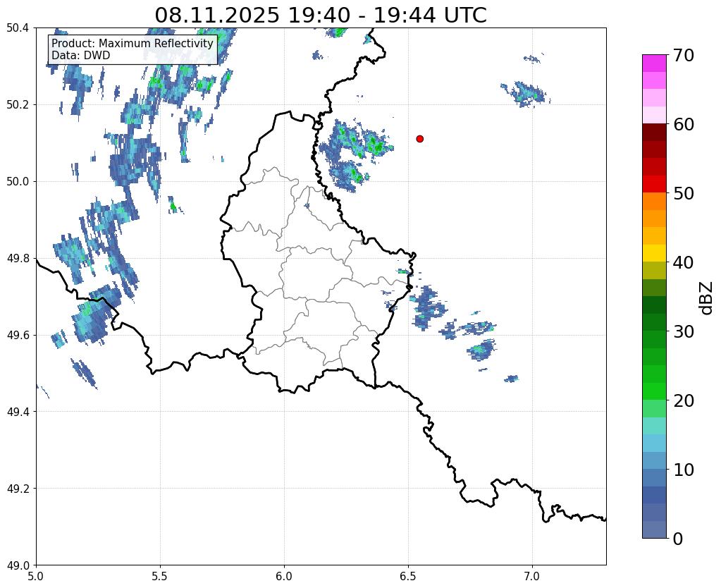
Task: Click the y-axis latitude label '50.4'
Action: (x=18, y=28)
